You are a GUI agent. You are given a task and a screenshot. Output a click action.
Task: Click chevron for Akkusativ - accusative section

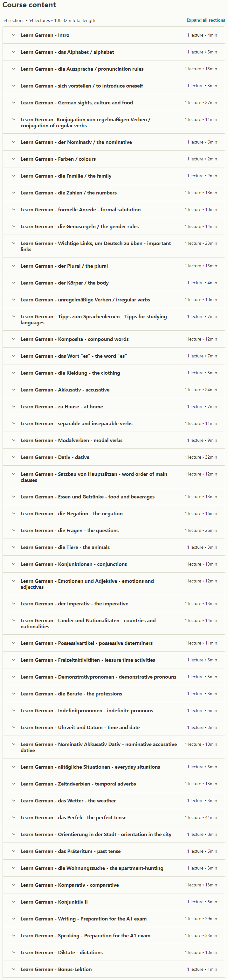pos(14,390)
